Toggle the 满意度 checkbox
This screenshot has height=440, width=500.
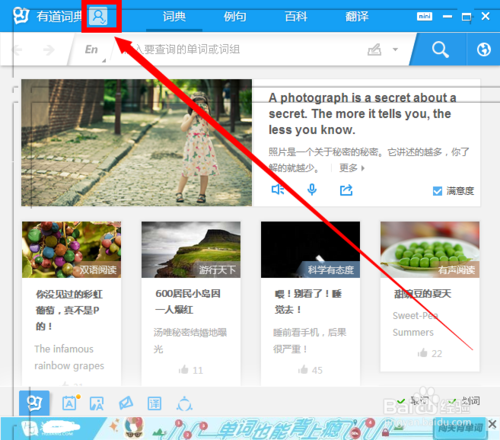[437, 191]
